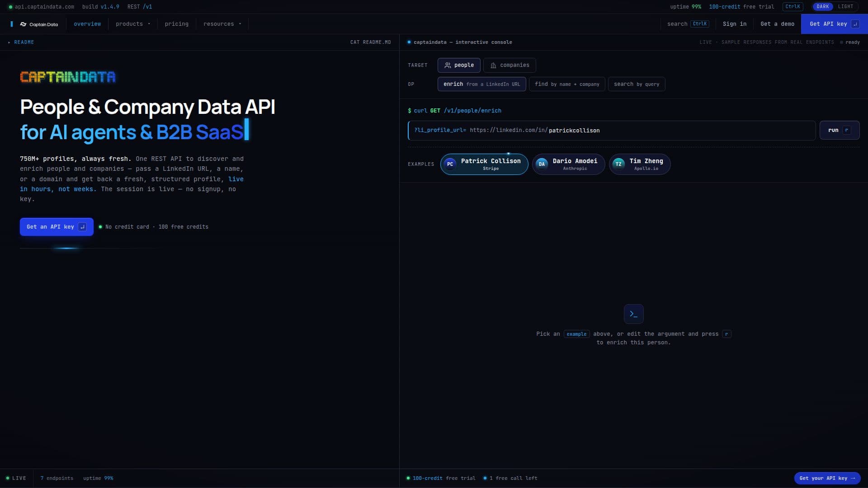Image resolution: width=868 pixels, height=488 pixels.
Task: Click No credit card · 100 free credits
Action: coord(156,227)
